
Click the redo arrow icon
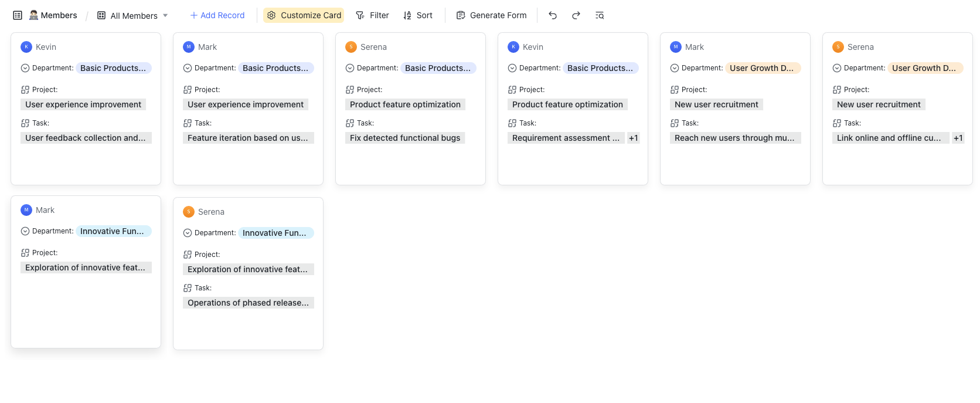point(576,15)
